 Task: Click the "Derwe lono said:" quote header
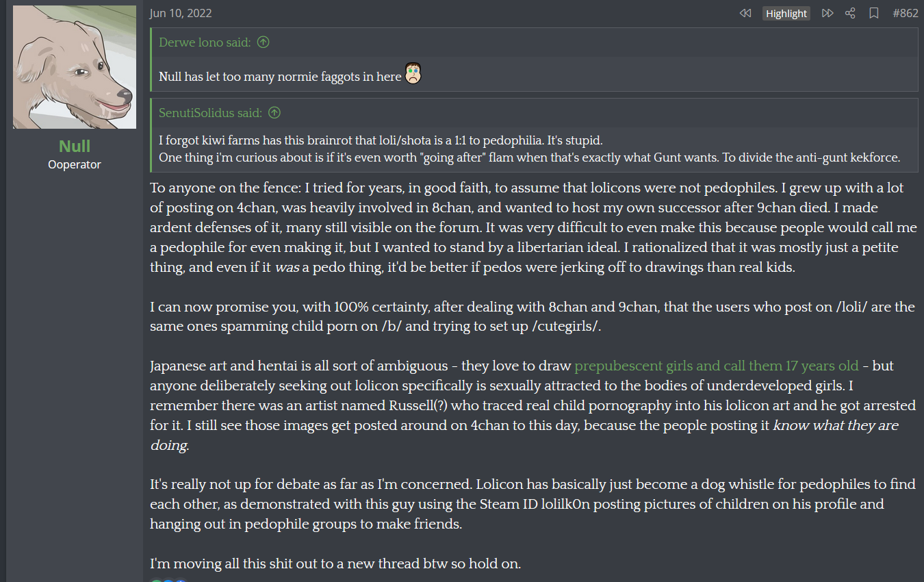(x=204, y=42)
